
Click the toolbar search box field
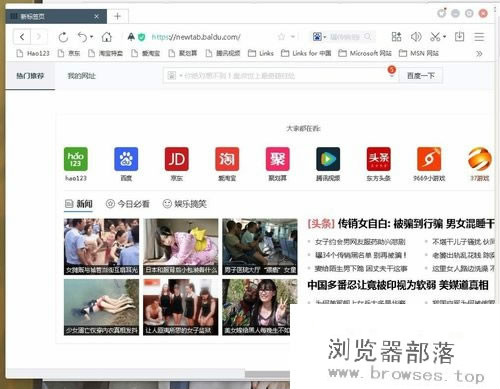pyautogui.click(x=345, y=37)
